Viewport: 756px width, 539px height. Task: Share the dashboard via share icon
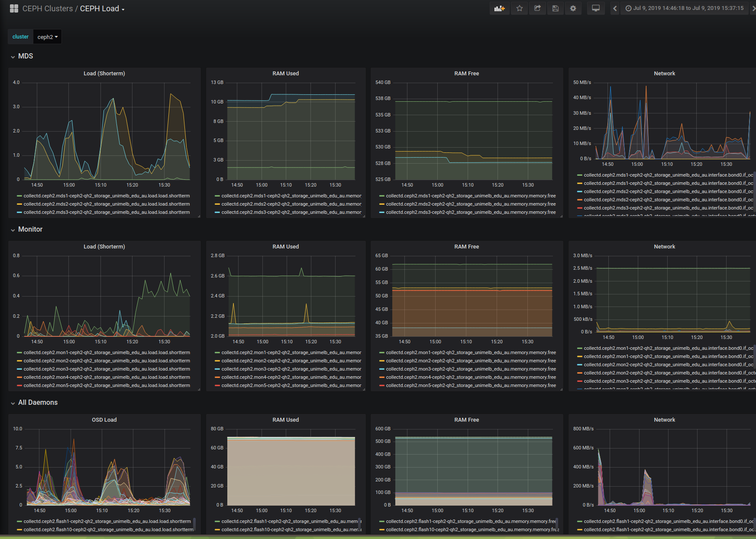[x=537, y=8]
